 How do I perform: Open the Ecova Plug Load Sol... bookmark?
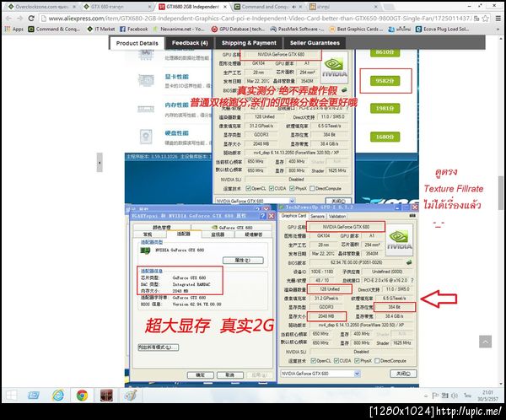click(442, 29)
